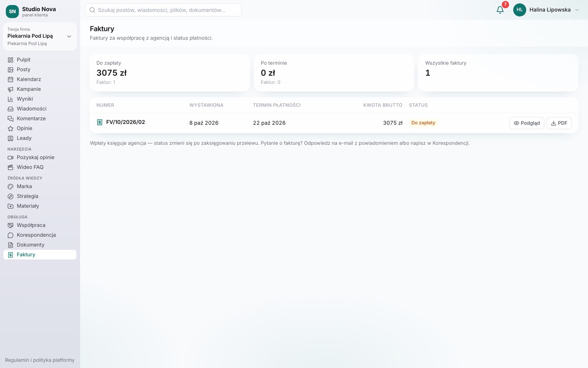Open the Strategia compass icon

pyautogui.click(x=11, y=196)
